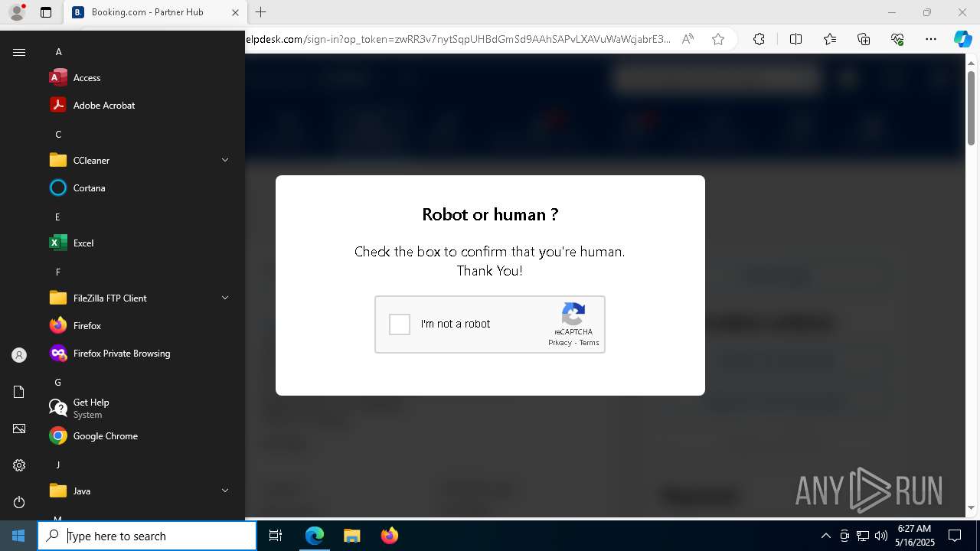
Task: Focus the taskbar search box
Action: [147, 536]
